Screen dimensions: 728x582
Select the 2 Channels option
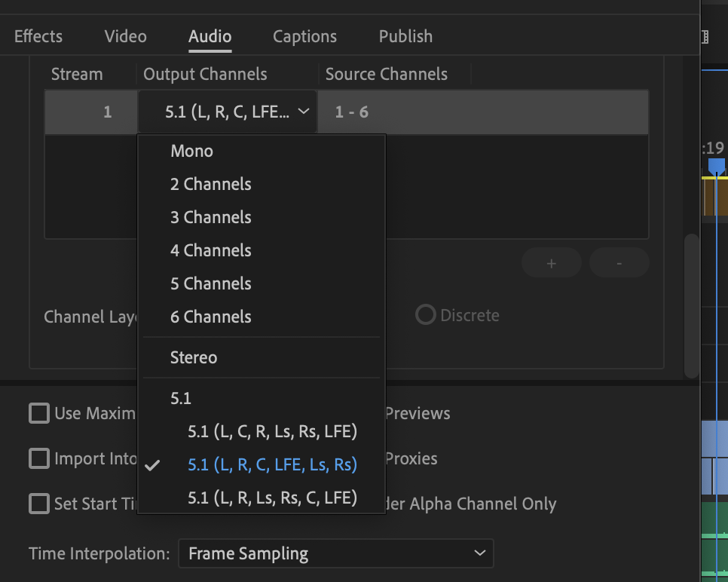click(x=210, y=184)
